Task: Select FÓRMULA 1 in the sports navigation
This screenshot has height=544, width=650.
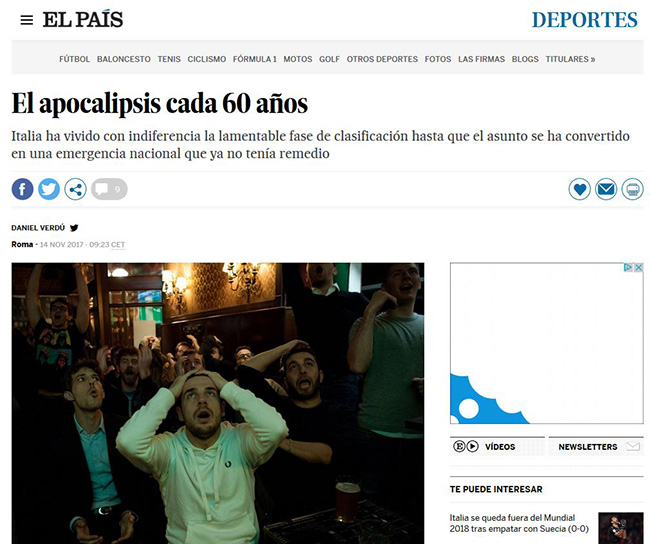Action: tap(255, 59)
